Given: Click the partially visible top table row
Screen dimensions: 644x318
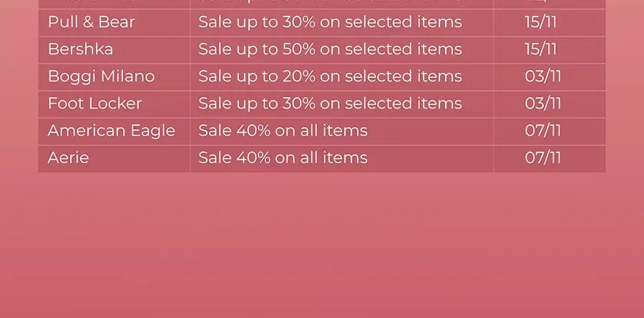Looking at the screenshot, I should 322,4.
